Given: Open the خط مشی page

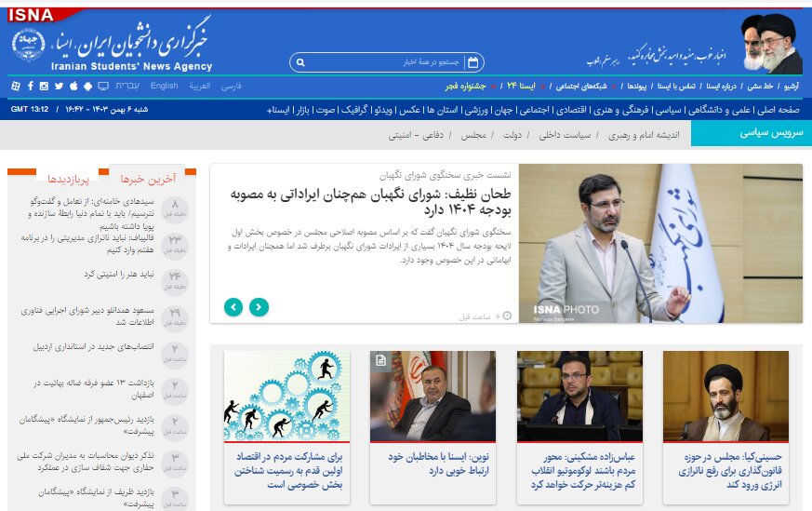Looking at the screenshot, I should coord(760,86).
